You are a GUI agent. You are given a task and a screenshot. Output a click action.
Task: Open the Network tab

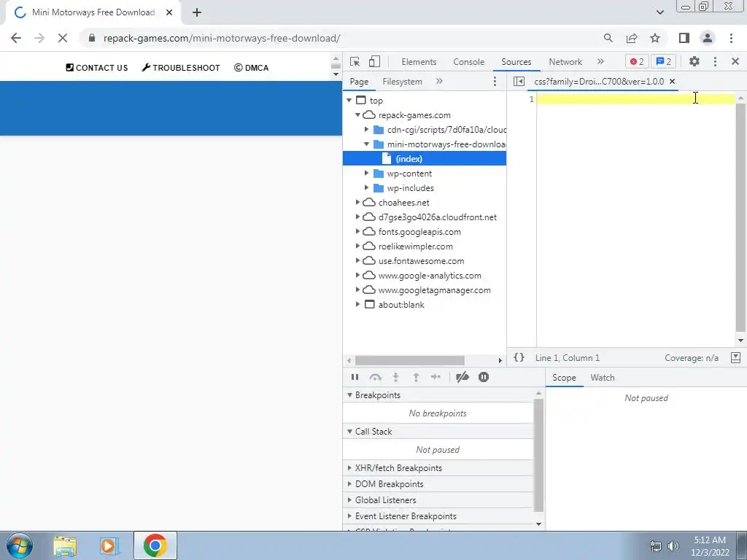[x=565, y=62]
